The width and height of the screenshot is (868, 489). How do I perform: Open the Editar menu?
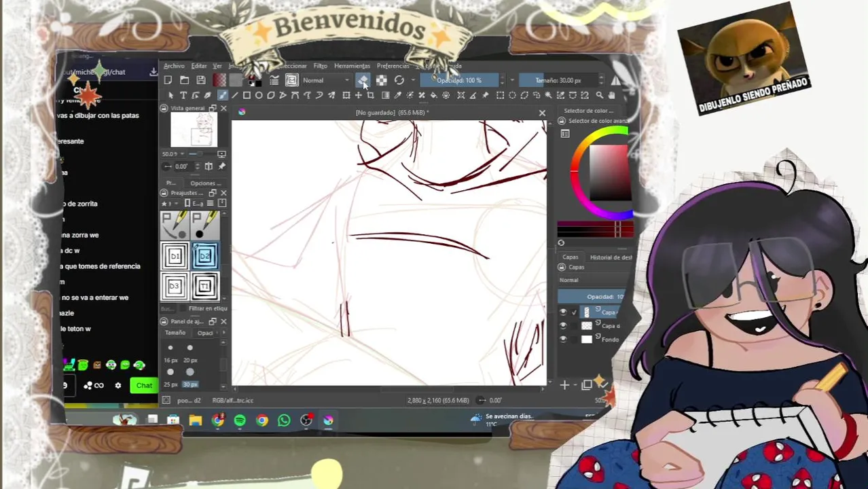[x=199, y=66]
